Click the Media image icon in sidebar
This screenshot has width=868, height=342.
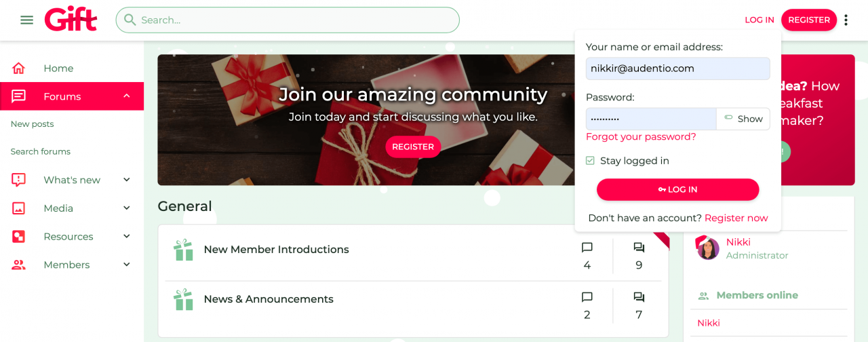[19, 208]
